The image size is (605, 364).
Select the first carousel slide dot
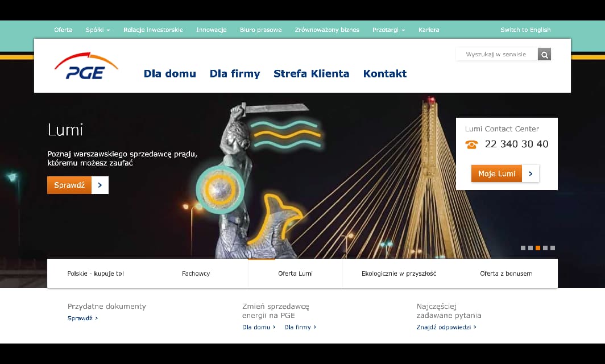pos(523,248)
